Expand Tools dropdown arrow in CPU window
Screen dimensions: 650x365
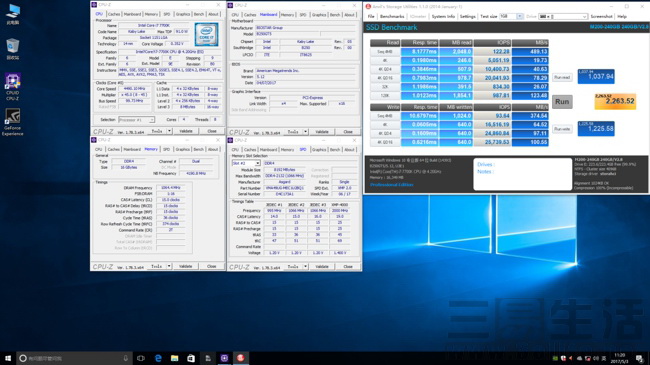pyautogui.click(x=169, y=131)
